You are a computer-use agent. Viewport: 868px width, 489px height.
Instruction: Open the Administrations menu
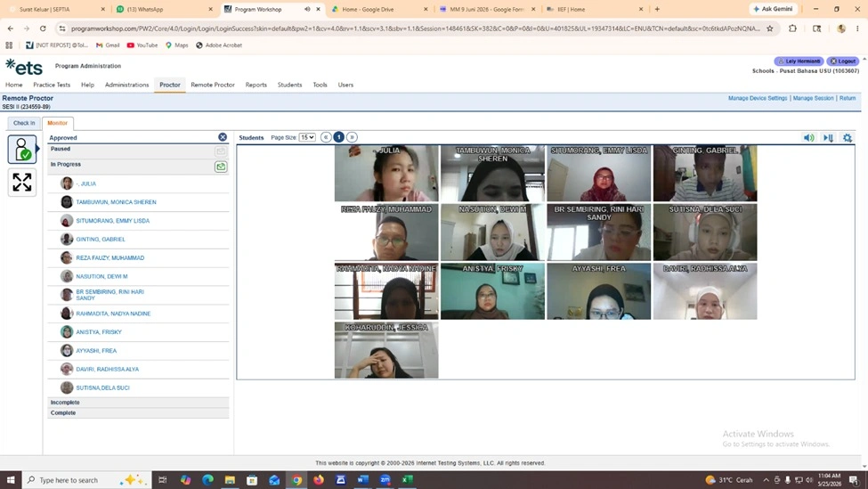pyautogui.click(x=126, y=85)
